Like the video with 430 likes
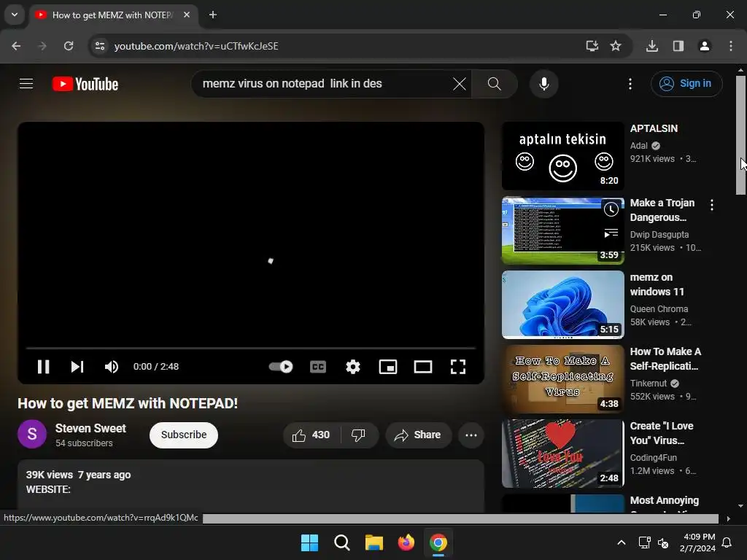 311,435
